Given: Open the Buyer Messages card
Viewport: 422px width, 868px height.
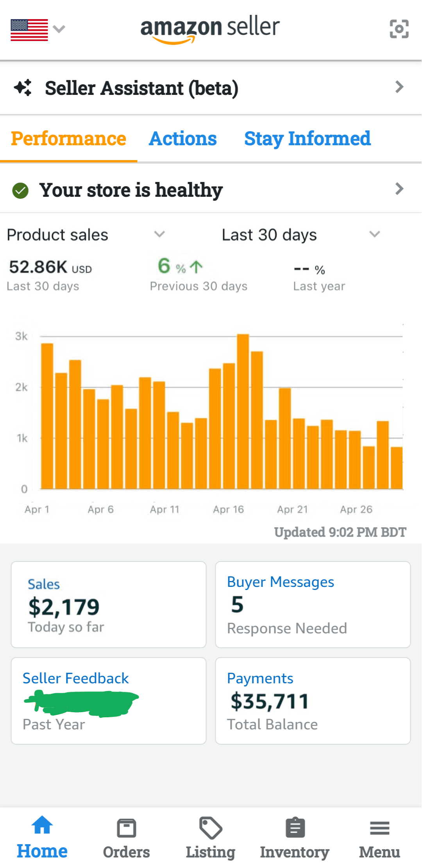Looking at the screenshot, I should [x=313, y=604].
